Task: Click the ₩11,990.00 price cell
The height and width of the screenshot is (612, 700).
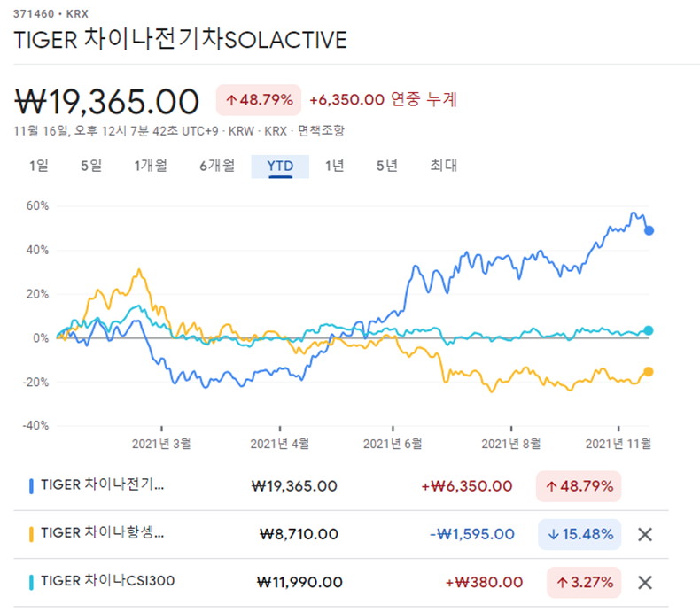Action: (x=299, y=583)
